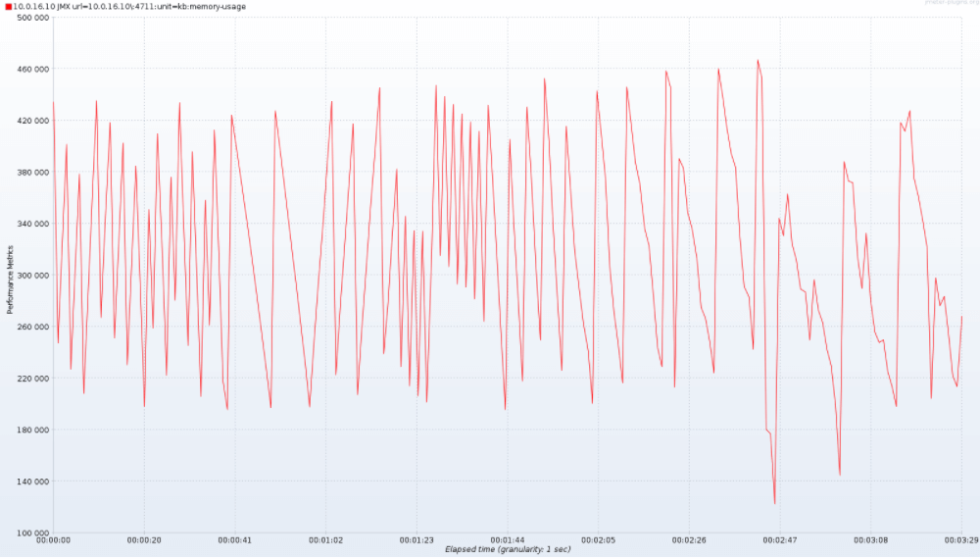Click the 420 000 y-axis label
Viewport: 980px width, 559px height.
coord(33,121)
